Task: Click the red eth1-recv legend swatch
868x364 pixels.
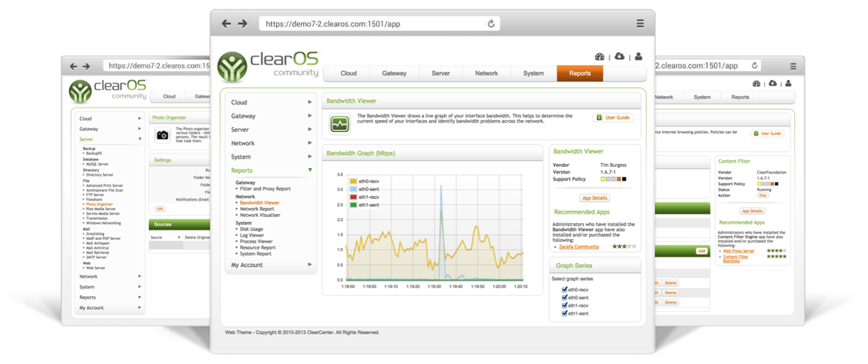Action: [x=353, y=197]
